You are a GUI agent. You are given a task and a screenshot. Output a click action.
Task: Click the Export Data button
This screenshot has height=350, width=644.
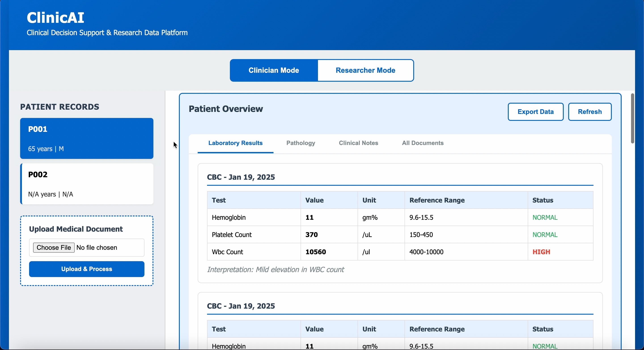[x=535, y=112]
